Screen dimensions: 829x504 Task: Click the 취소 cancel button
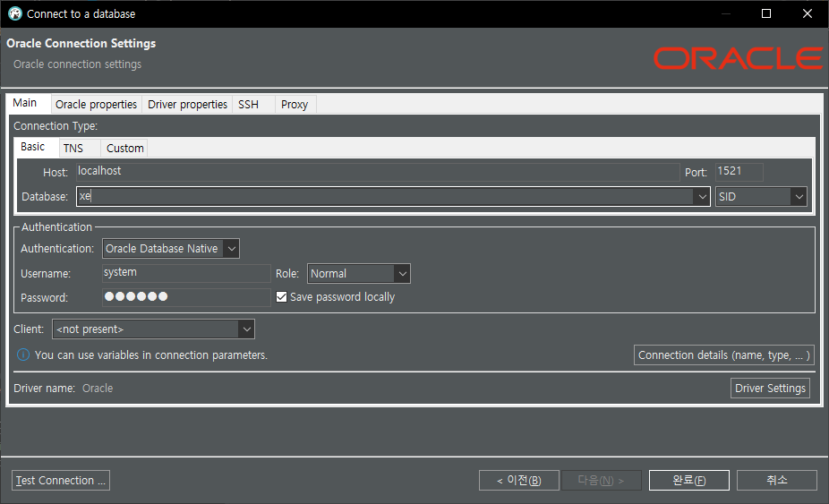pyautogui.click(x=777, y=480)
